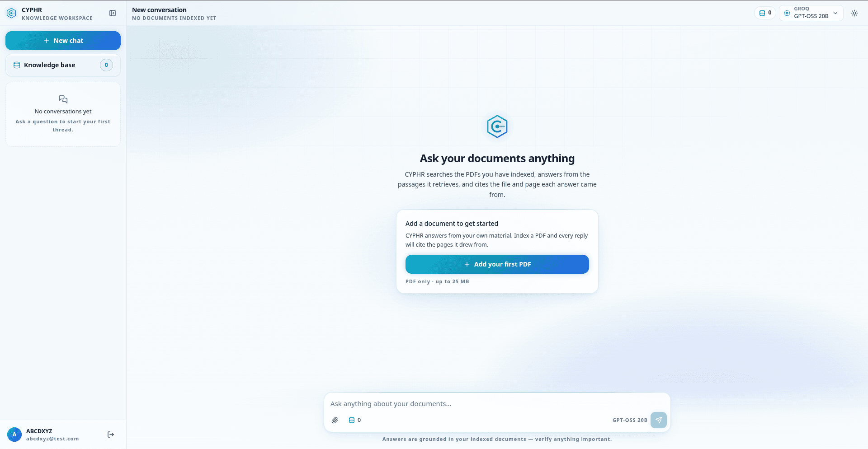Viewport: 868px width, 449px height.
Task: Click Add your first PDF
Action: [497, 264]
